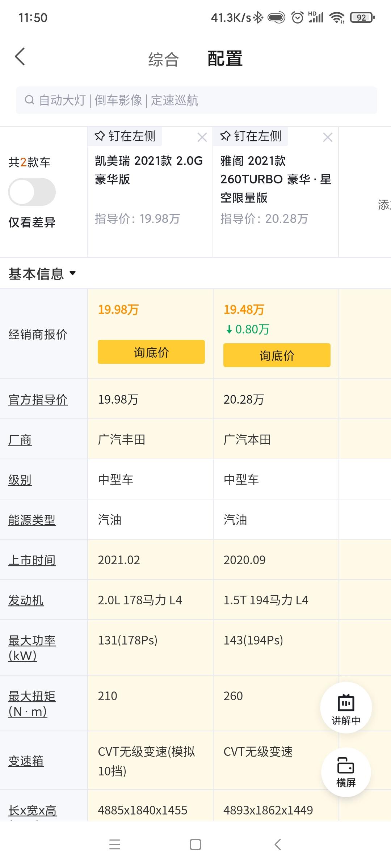Viewport: 391px width, 868px height.
Task: Open the 上市时间 label link
Action: 32,560
